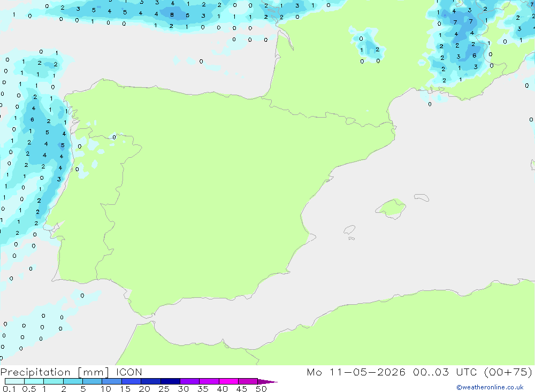535x392 pixels.
Task: Select the 35–40 mm legend color swatch
Action: tap(209, 381)
